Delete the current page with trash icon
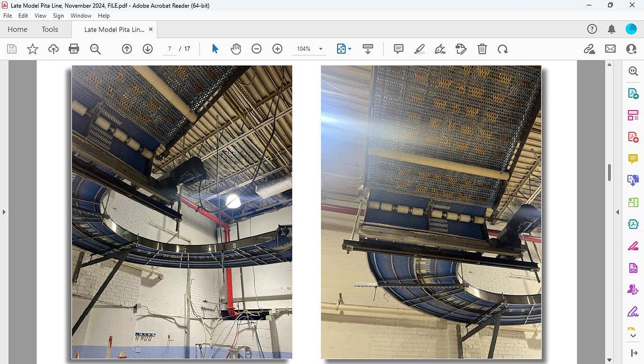Viewport: 644px width, 364px height. pyautogui.click(x=482, y=48)
